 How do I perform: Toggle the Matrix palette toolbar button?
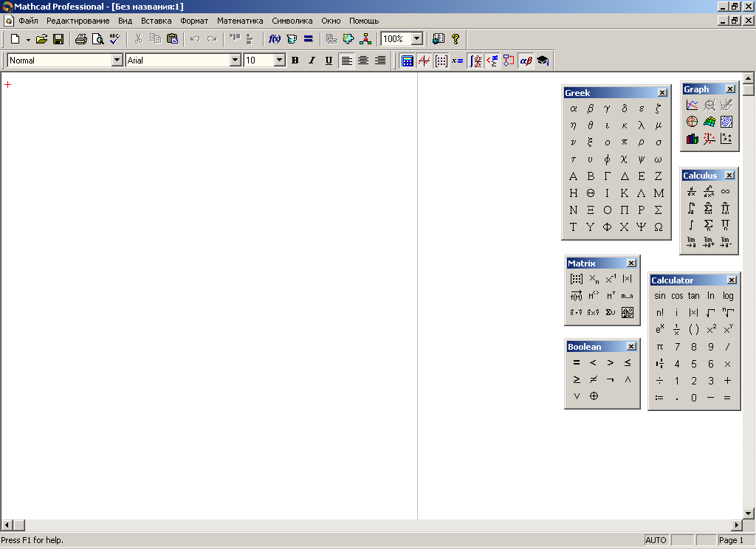tap(441, 61)
